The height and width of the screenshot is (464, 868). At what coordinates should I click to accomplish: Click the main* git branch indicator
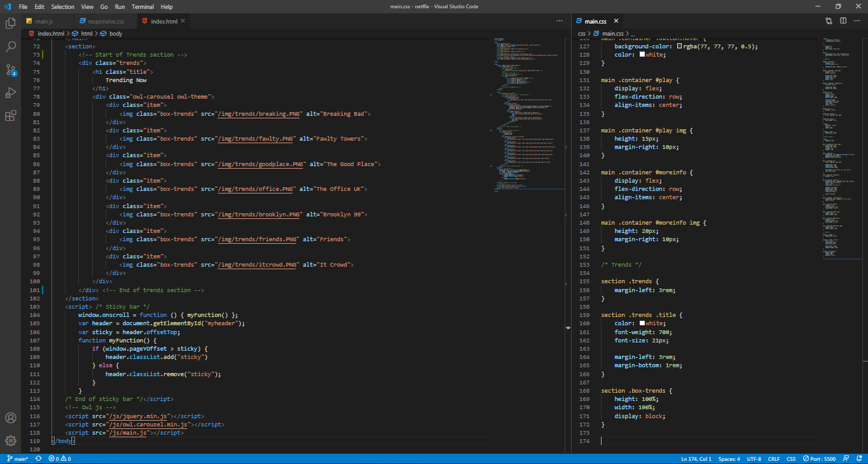click(x=17, y=459)
